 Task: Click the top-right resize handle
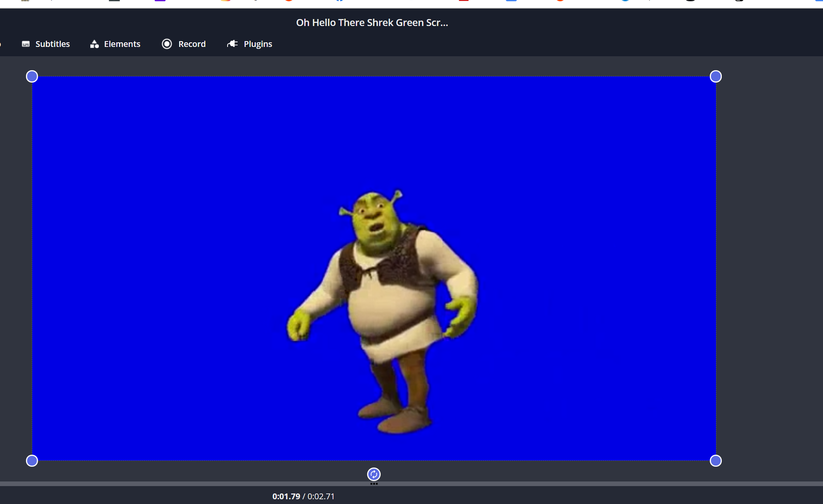(x=716, y=76)
